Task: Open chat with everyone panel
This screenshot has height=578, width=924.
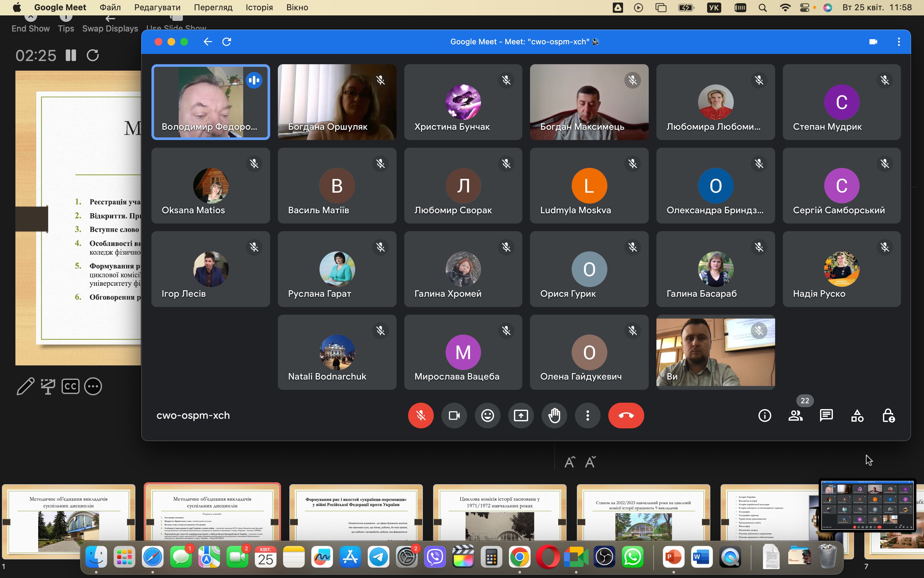Action: click(827, 416)
